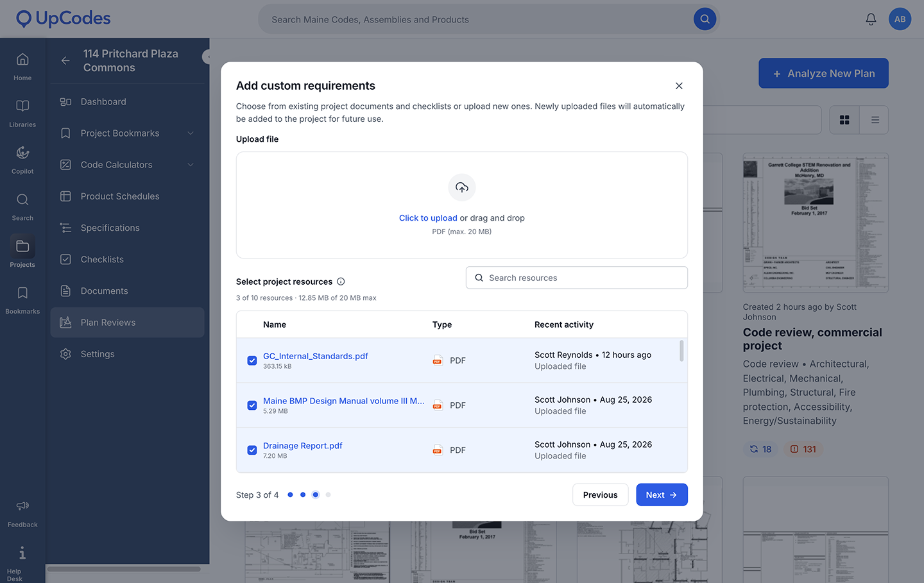Screen dimensions: 924x583
Task: Open the AB user avatar
Action: click(x=900, y=19)
